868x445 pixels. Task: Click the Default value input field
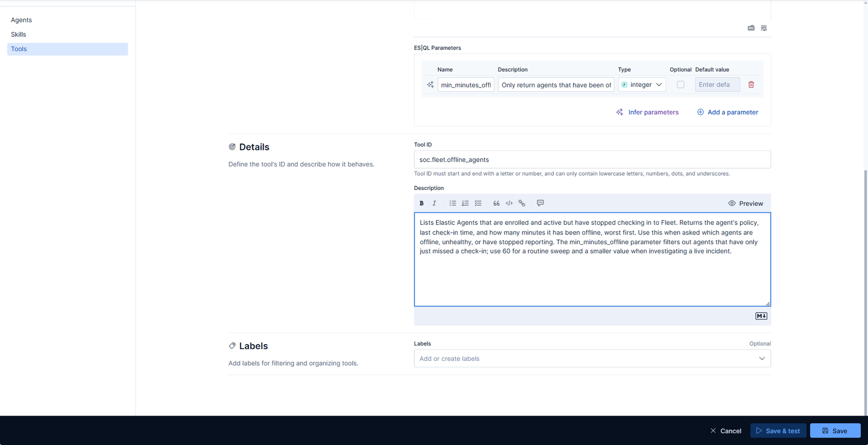[x=717, y=85]
